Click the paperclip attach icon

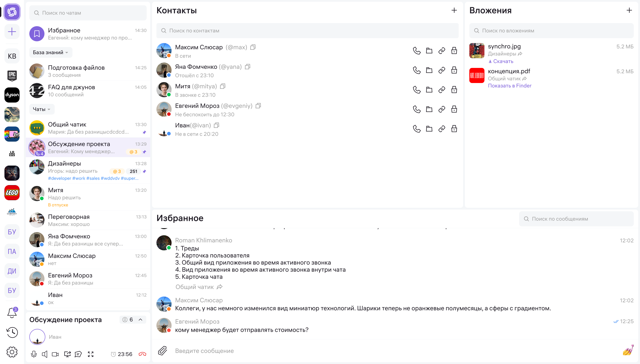(x=163, y=350)
